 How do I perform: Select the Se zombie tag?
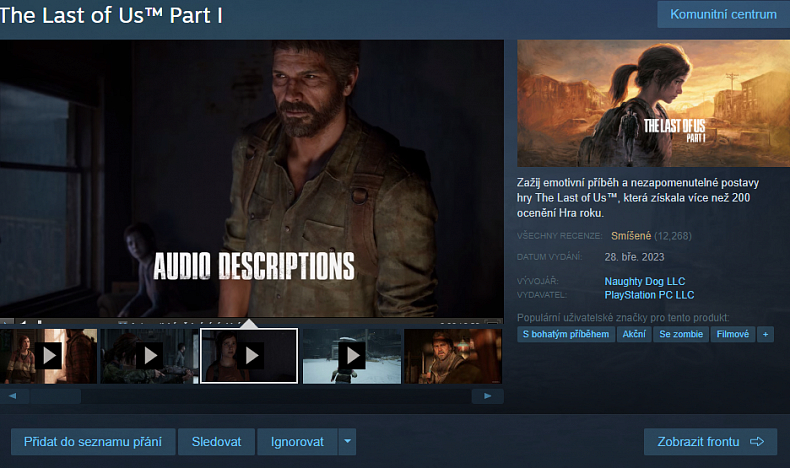(x=681, y=334)
